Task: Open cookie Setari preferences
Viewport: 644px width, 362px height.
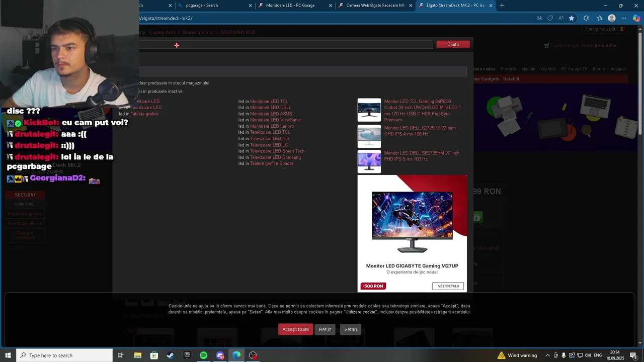Action: coord(351,329)
